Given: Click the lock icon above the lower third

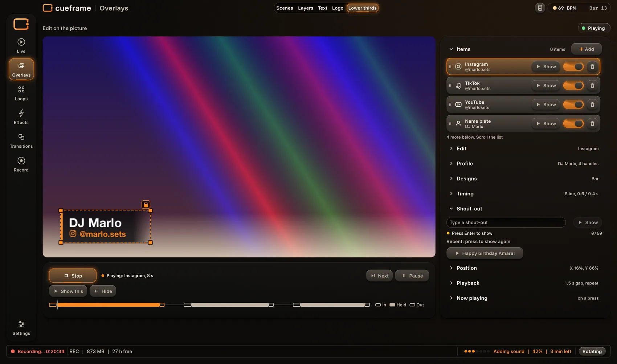Looking at the screenshot, I should click(146, 205).
